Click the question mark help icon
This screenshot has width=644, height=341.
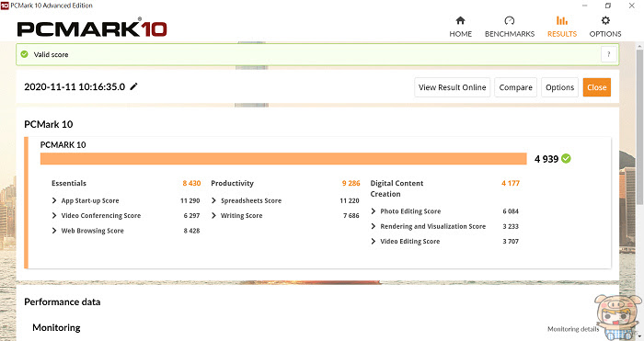(x=609, y=54)
